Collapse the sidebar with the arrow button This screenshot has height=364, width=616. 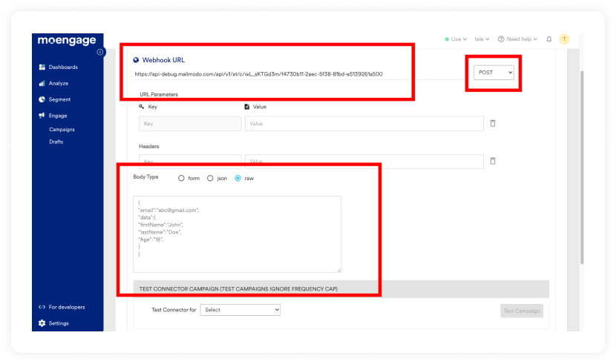100,52
